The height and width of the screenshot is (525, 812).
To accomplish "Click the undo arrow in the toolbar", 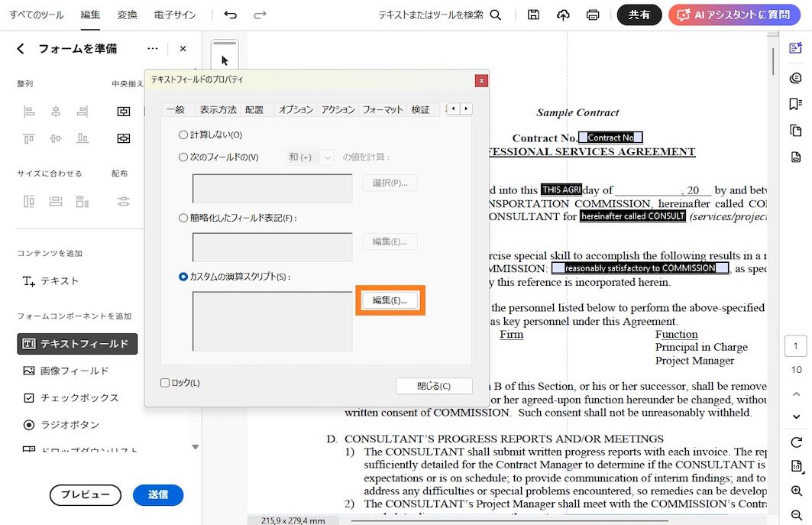I will (x=231, y=15).
